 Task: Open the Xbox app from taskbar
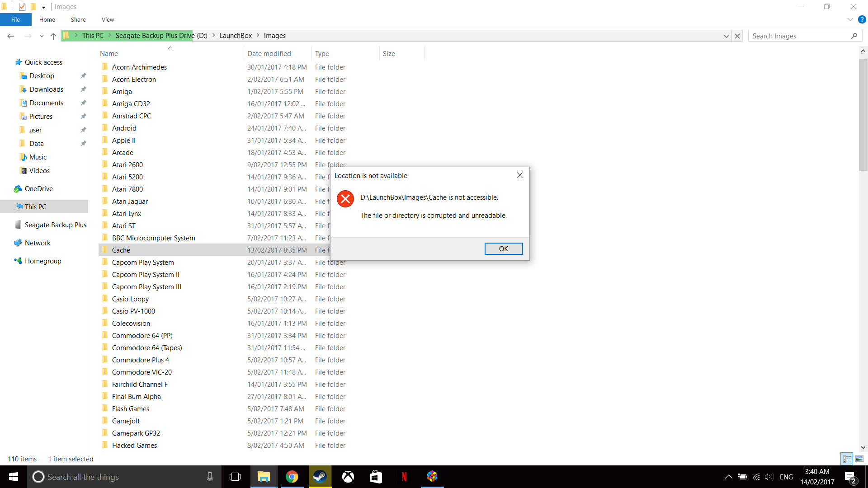(x=348, y=477)
